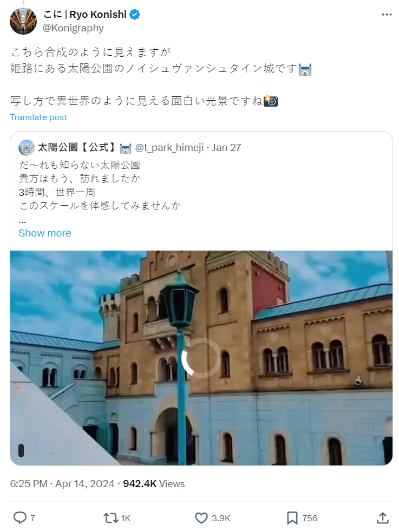Repost the tweet using the retweet icon
This screenshot has height=532, width=399.
pyautogui.click(x=110, y=518)
